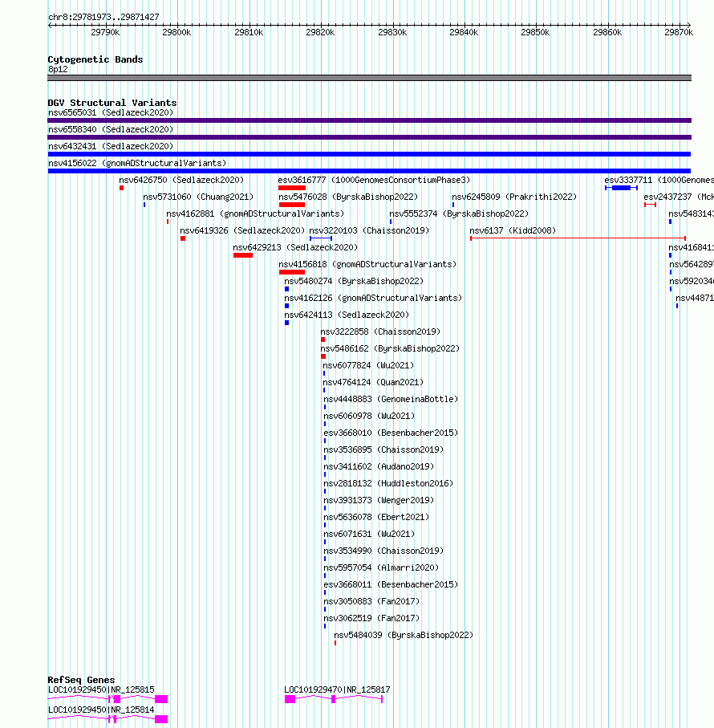Click the 29820k mark on the ruler
Screen dimensions: 714x728
tap(321, 32)
